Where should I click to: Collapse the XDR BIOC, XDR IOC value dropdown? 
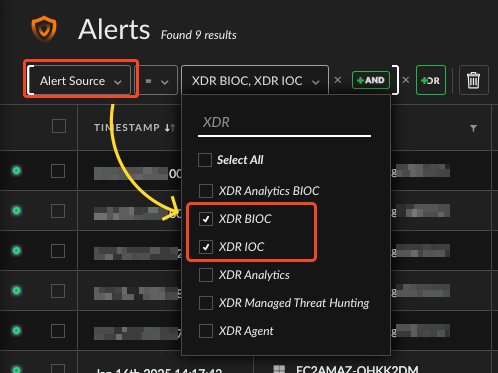tap(255, 81)
